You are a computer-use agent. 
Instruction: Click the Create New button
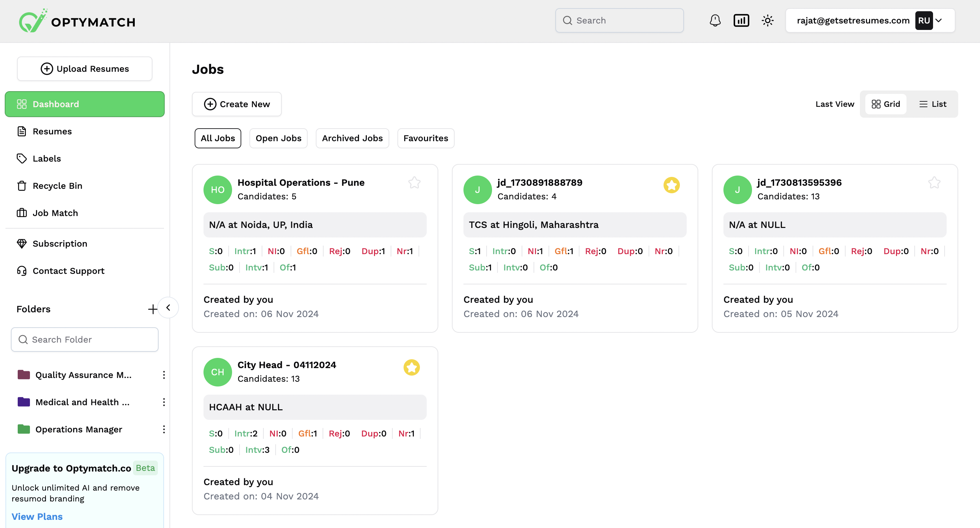click(x=236, y=104)
